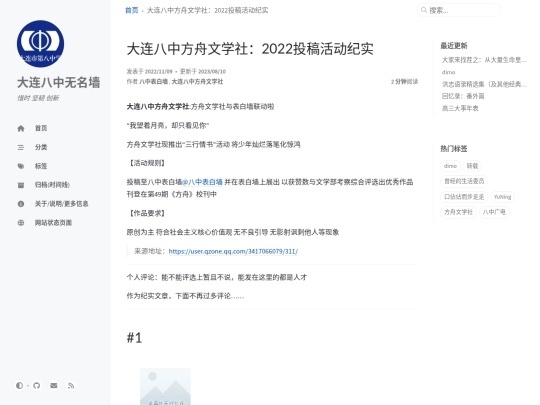The height and width of the screenshot is (405, 540).
Task: Click the 热门标签 sidebar heading
Action: [454, 148]
